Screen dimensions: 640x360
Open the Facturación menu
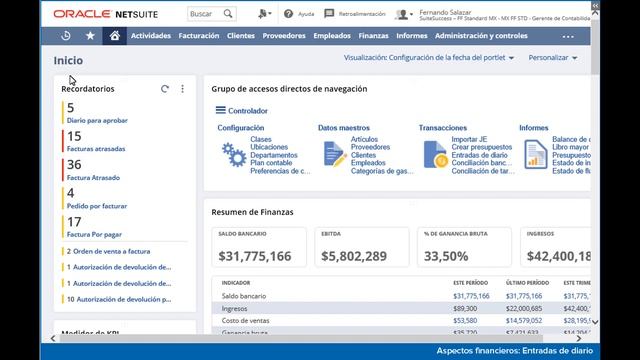coord(199,36)
